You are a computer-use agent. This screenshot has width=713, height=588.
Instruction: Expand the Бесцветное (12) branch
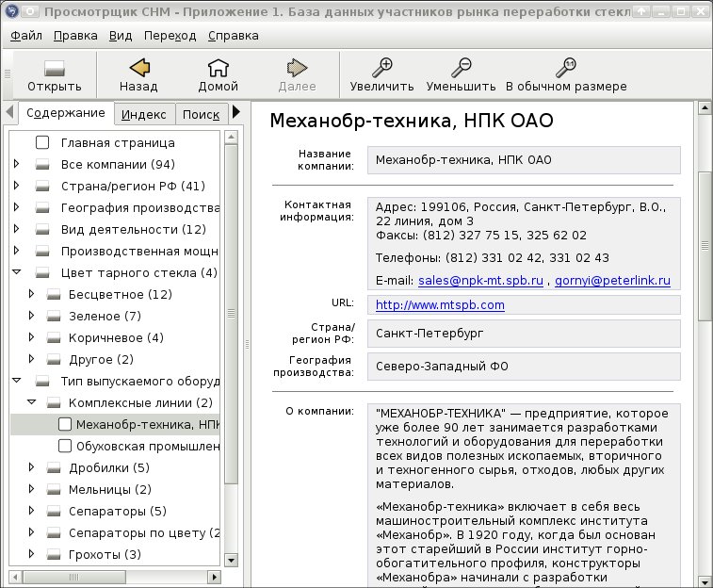coord(31,294)
